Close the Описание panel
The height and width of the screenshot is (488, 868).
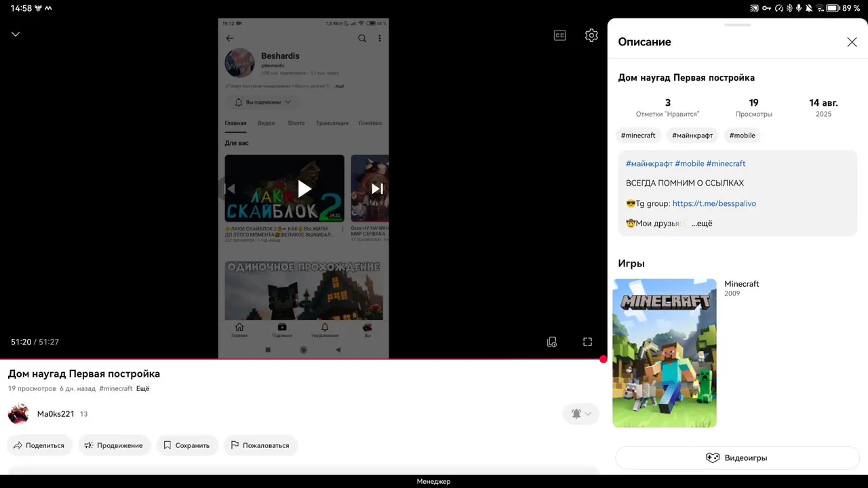coord(852,42)
